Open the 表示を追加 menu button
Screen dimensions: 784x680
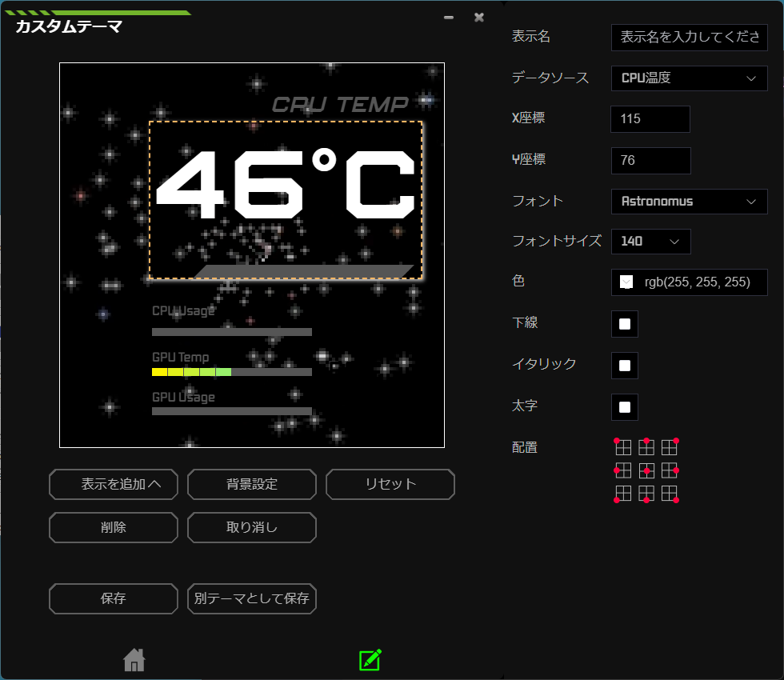[x=114, y=484]
